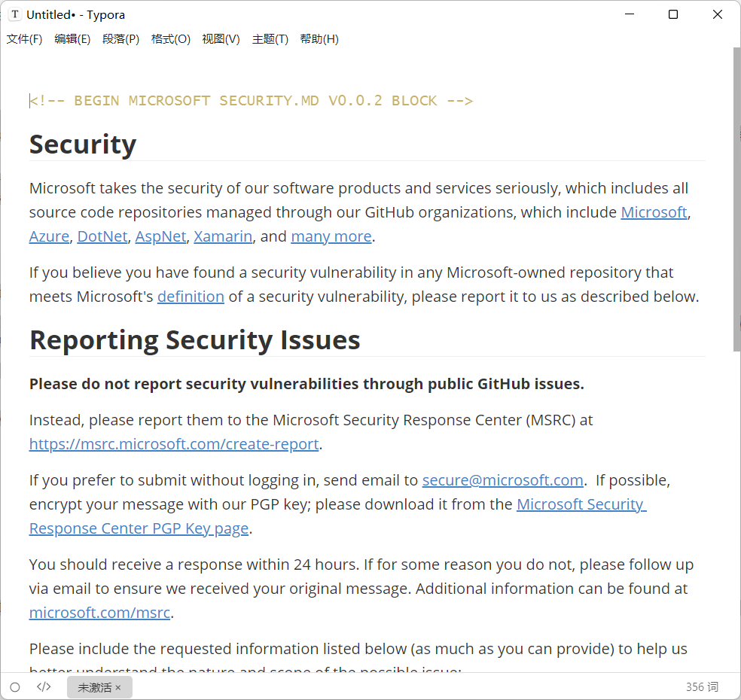Viewport: 741px width, 700px height.
Task: Open the 编辑(E) menu
Action: pos(72,39)
